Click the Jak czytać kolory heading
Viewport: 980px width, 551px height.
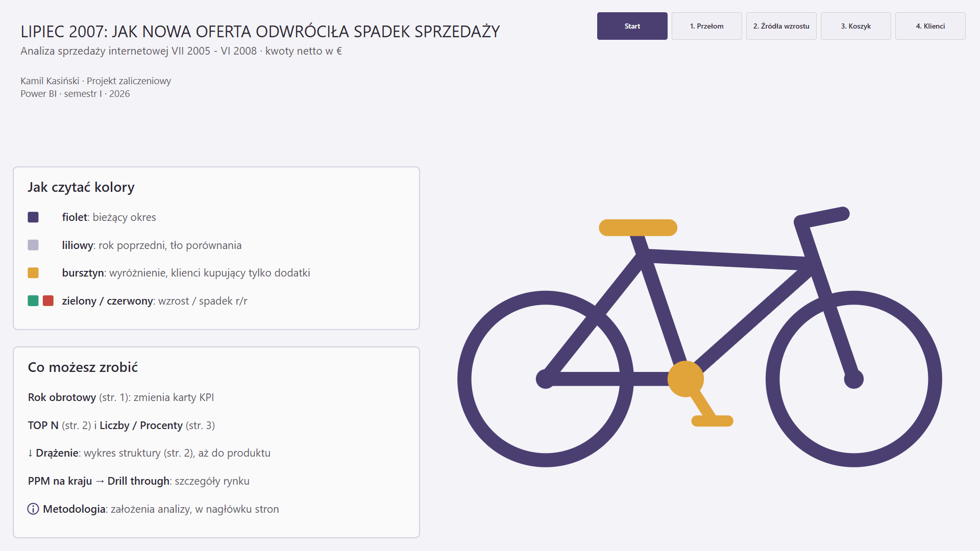click(x=81, y=187)
